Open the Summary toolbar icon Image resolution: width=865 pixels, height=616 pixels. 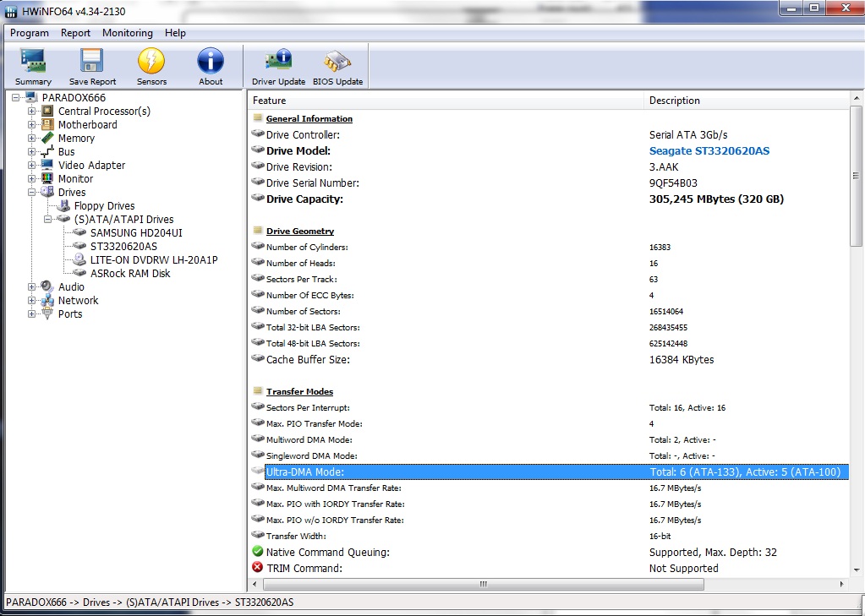[33, 67]
